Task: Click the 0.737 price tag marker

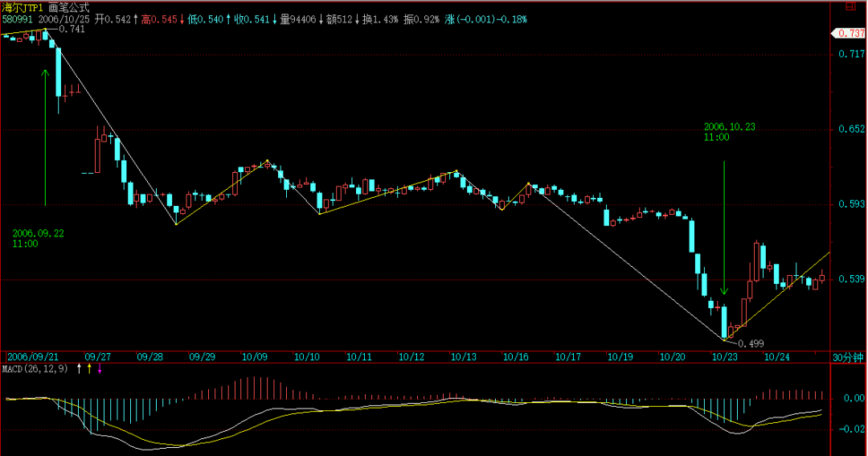Action: [849, 33]
